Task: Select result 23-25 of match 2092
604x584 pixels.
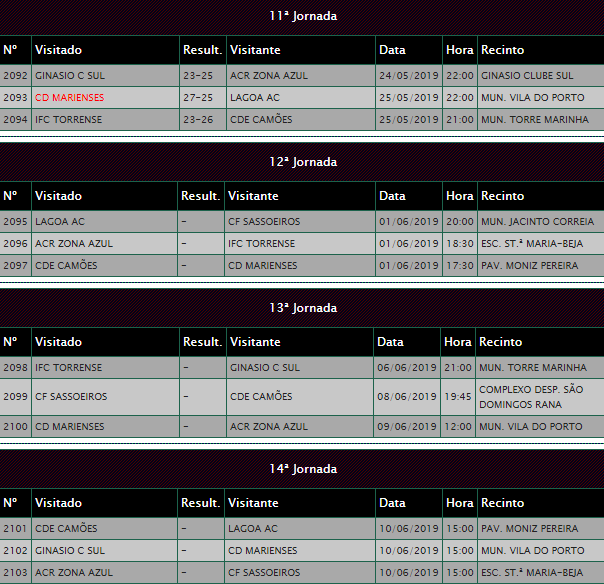Action: coord(198,76)
